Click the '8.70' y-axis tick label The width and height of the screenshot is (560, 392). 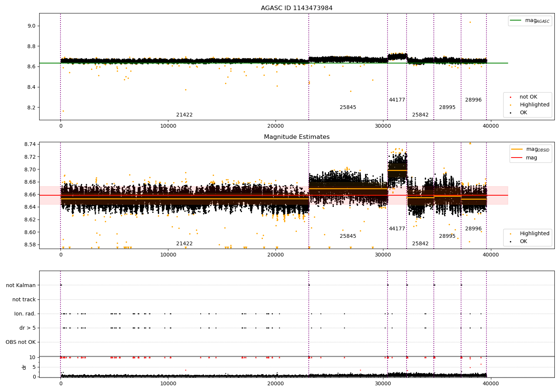click(30, 169)
